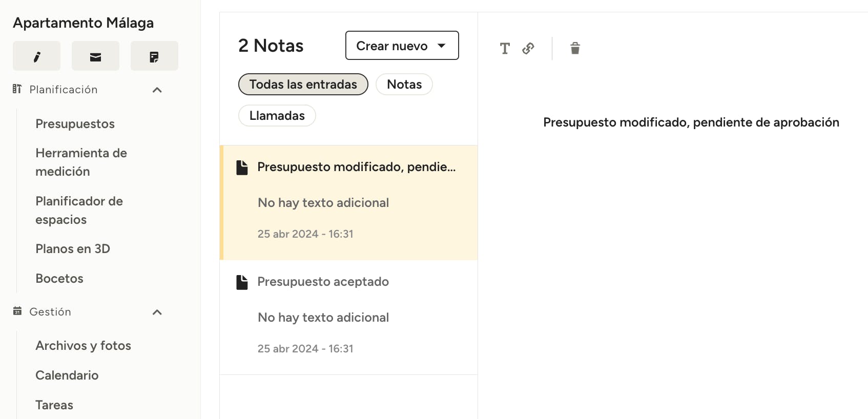
Task: Open Archivos y fotos link
Action: 84,346
